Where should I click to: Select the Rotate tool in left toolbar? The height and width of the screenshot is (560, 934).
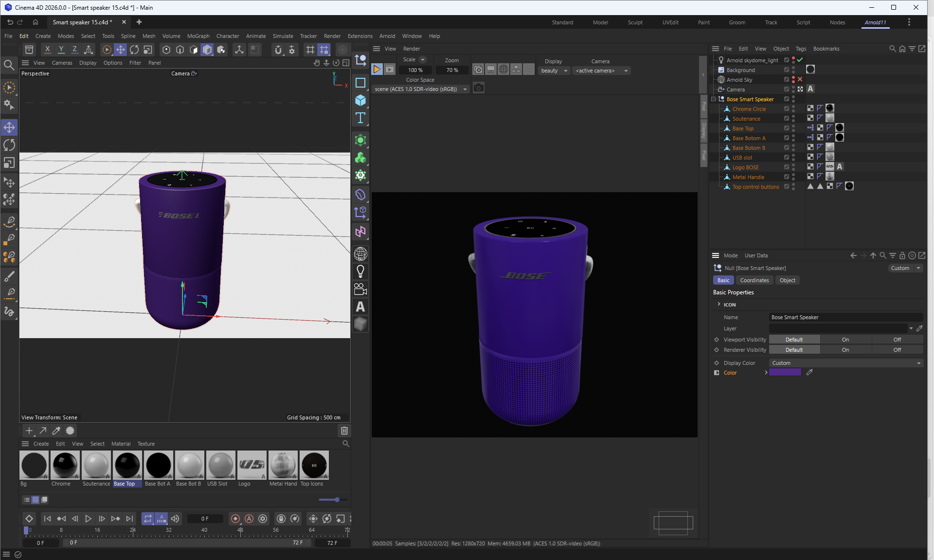pyautogui.click(x=9, y=145)
